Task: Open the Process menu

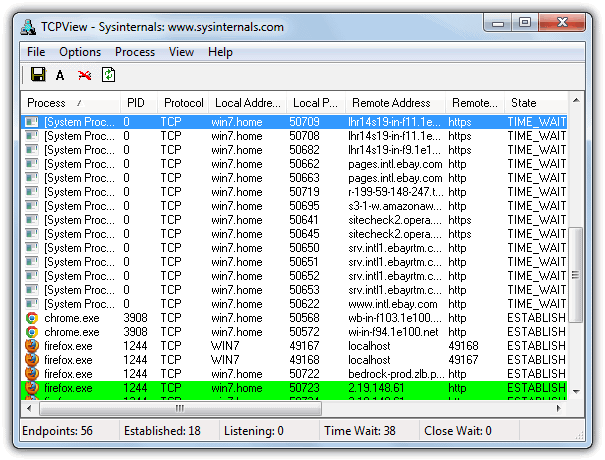Action: coord(135,52)
